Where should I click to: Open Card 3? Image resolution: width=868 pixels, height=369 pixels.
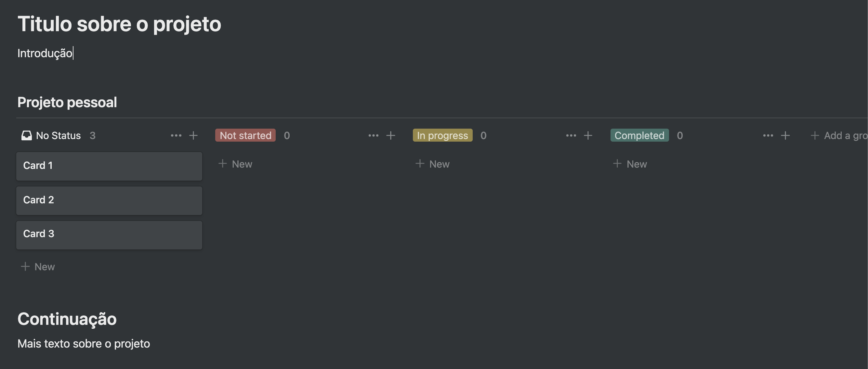(109, 235)
